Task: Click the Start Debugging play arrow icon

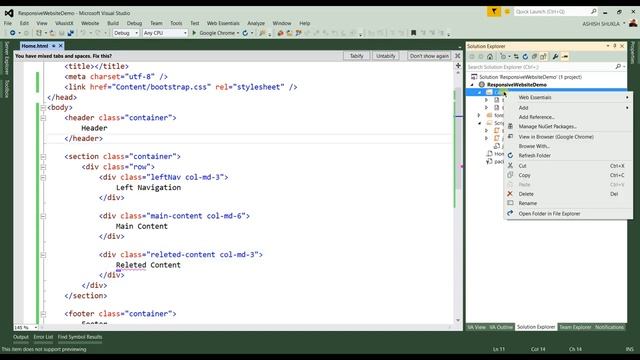Action: coord(194,33)
